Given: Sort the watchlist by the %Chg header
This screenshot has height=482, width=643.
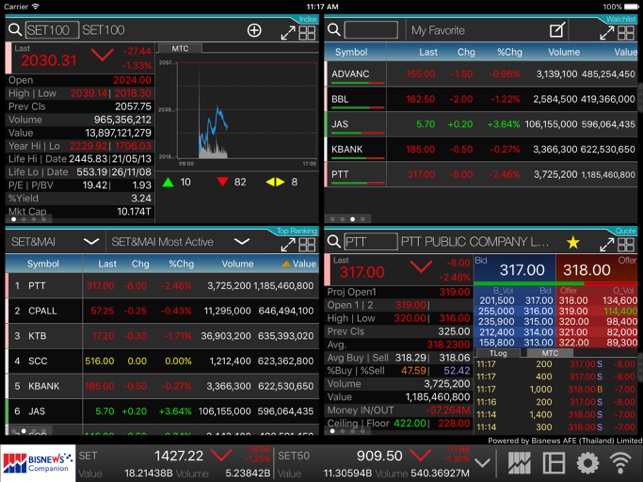Looking at the screenshot, I should click(x=509, y=52).
